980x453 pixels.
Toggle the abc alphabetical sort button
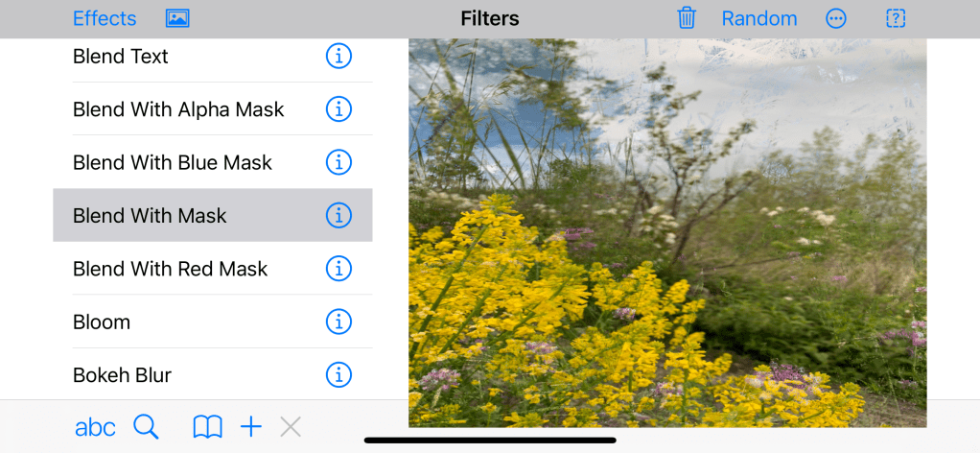[95, 428]
